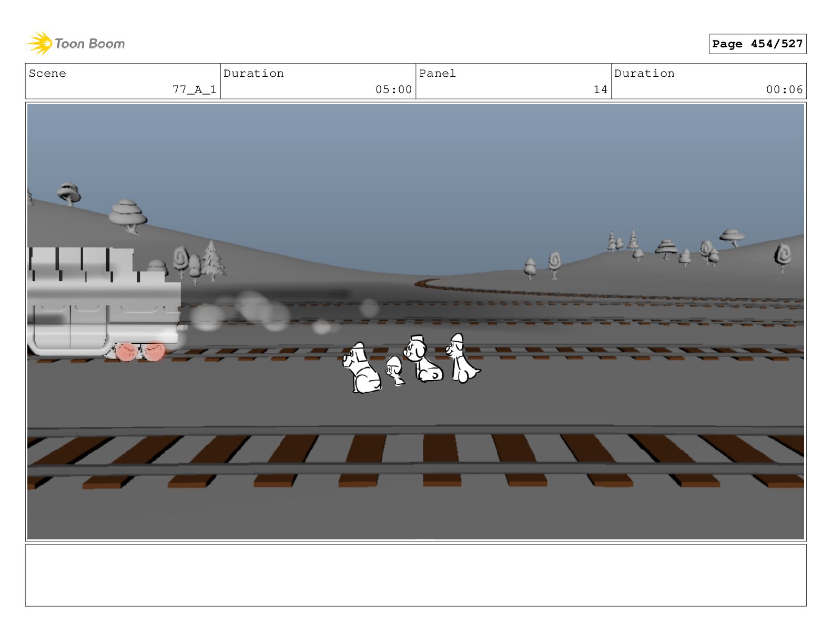
Task: Click the Page 454/527 indicator
Action: pyautogui.click(x=757, y=44)
